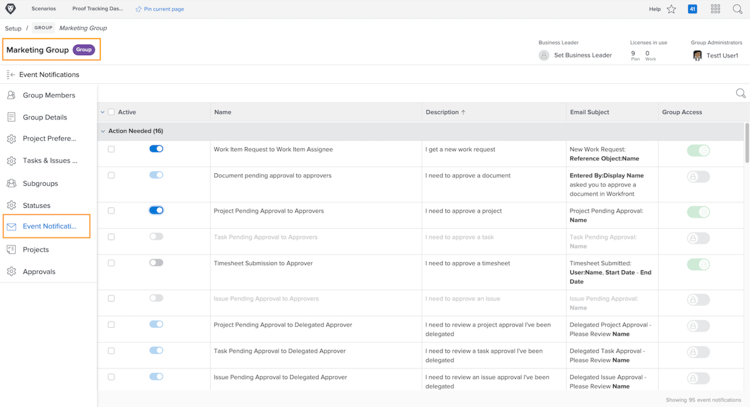Disable Project Pending Approval to Approvers toggle
Viewport: 750px width, 407px height.
(x=156, y=211)
